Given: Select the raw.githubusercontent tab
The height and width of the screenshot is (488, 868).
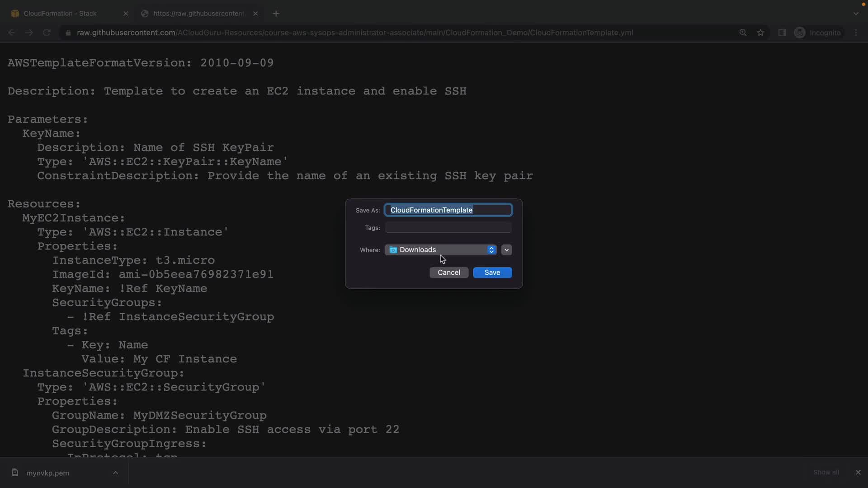Looking at the screenshot, I should point(198,14).
